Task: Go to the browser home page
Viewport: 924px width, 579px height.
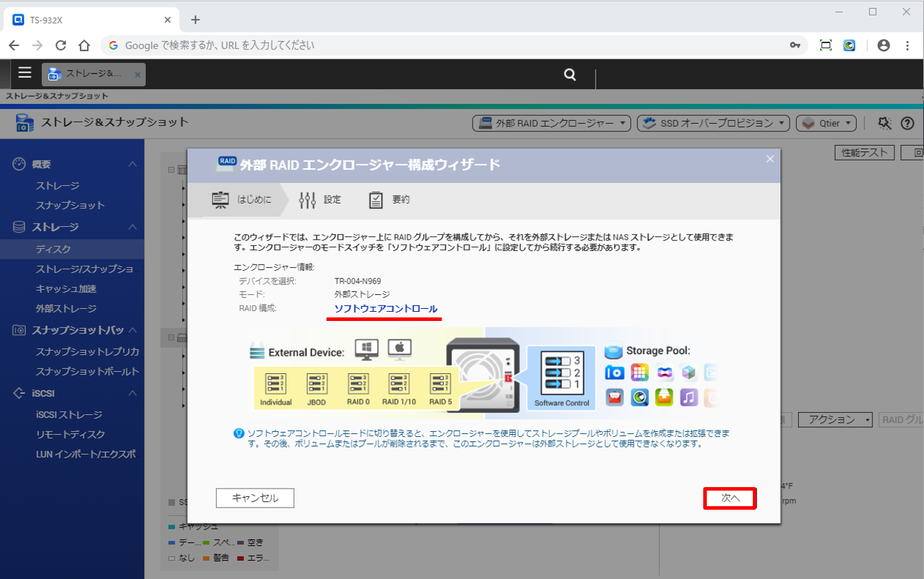Action: pos(84,45)
